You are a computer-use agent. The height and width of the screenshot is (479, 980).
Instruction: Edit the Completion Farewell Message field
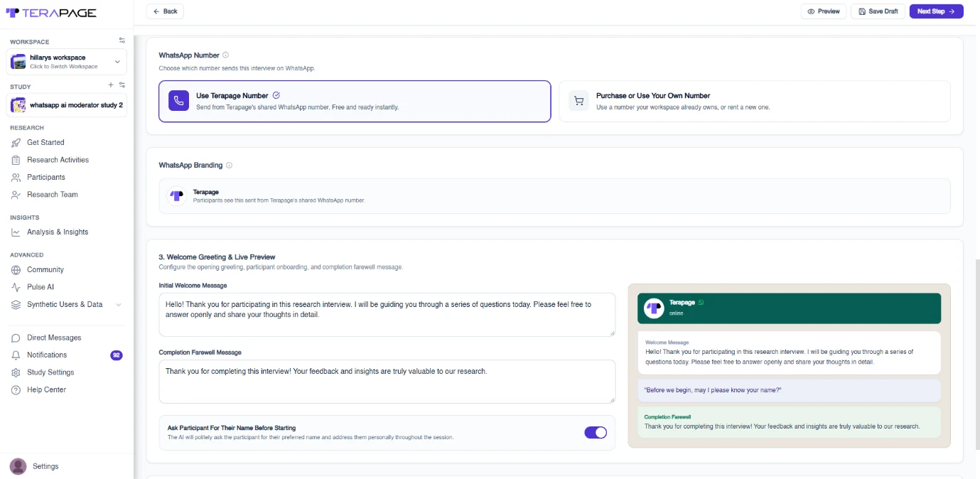387,382
